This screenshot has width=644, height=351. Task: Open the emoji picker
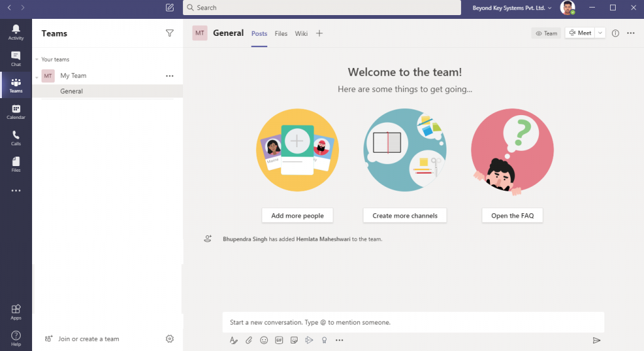264,340
